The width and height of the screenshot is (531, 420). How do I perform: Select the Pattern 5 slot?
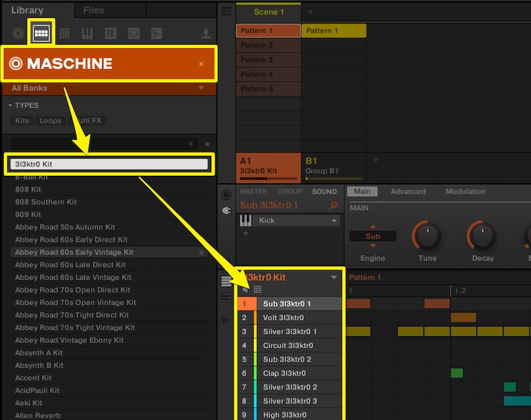[268, 89]
